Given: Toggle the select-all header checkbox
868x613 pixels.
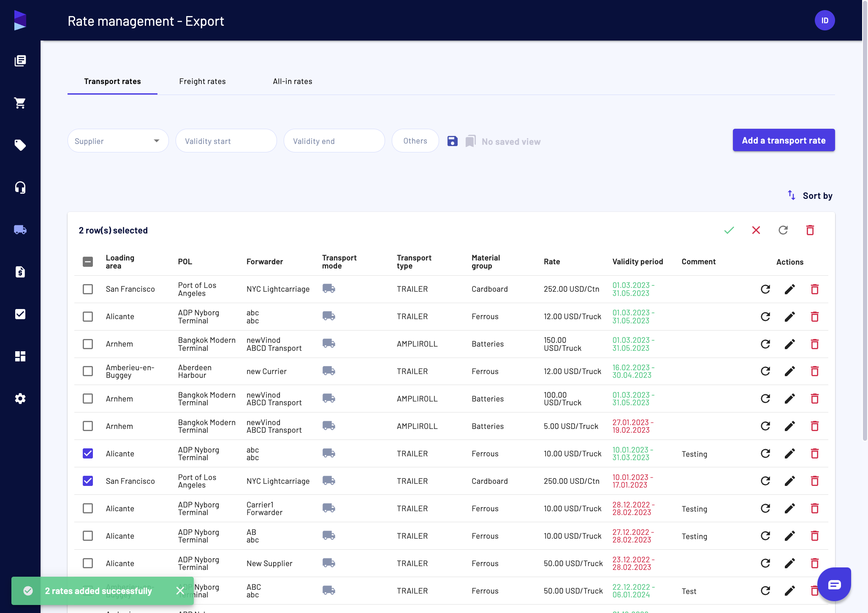Looking at the screenshot, I should [88, 262].
